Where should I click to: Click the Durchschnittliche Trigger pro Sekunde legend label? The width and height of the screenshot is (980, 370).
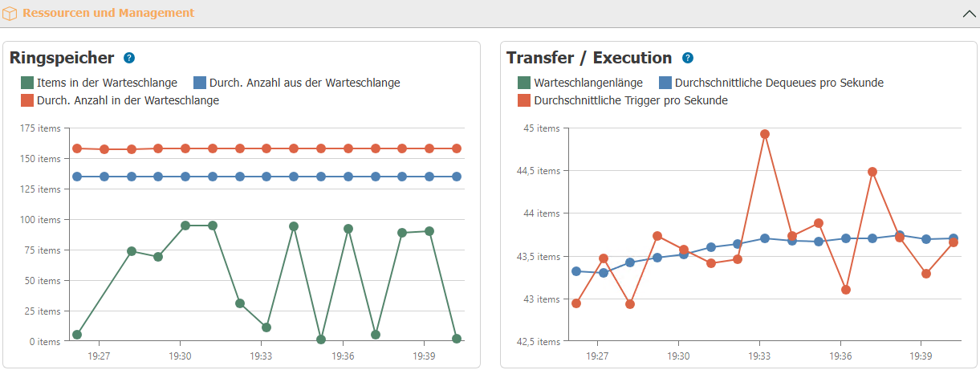(631, 100)
